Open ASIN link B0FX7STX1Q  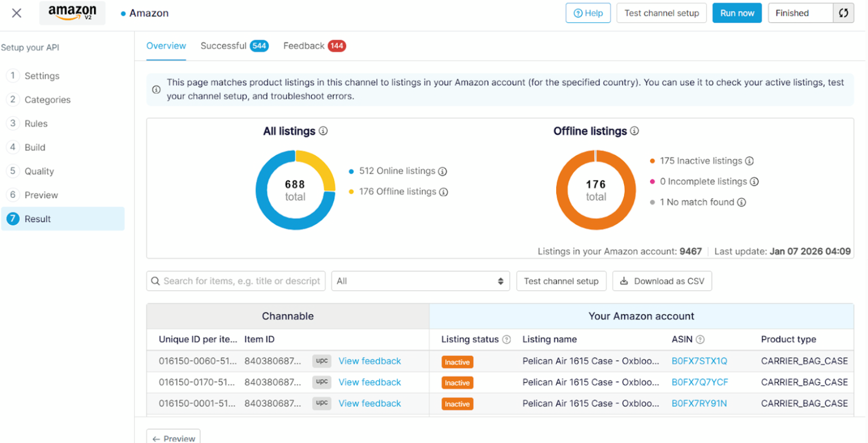click(699, 361)
